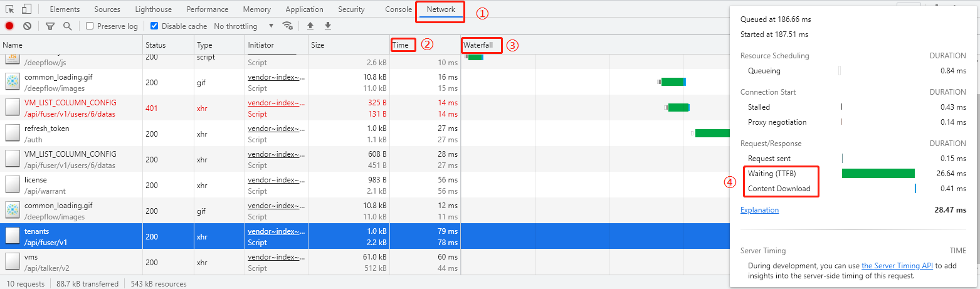The height and width of the screenshot is (289, 980).
Task: Clear the network log
Action: coord(28,26)
